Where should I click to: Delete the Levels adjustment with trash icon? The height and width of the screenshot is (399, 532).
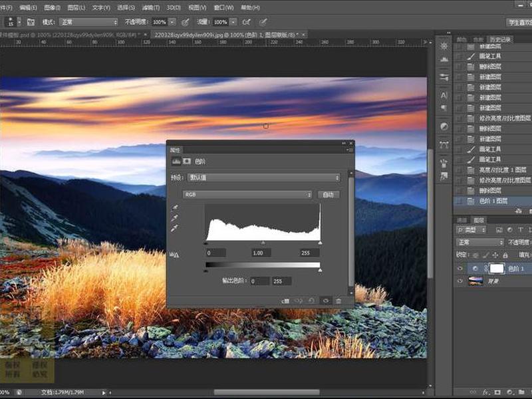pyautogui.click(x=338, y=301)
